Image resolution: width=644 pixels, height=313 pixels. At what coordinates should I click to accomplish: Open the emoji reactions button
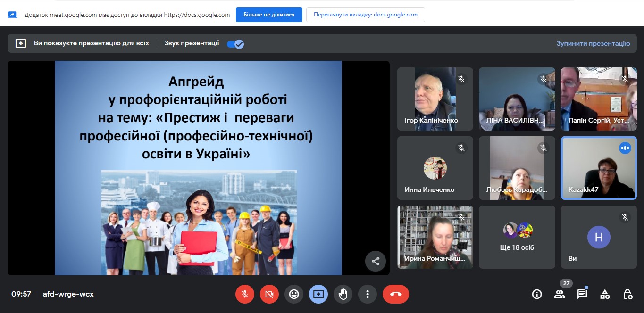(x=294, y=294)
